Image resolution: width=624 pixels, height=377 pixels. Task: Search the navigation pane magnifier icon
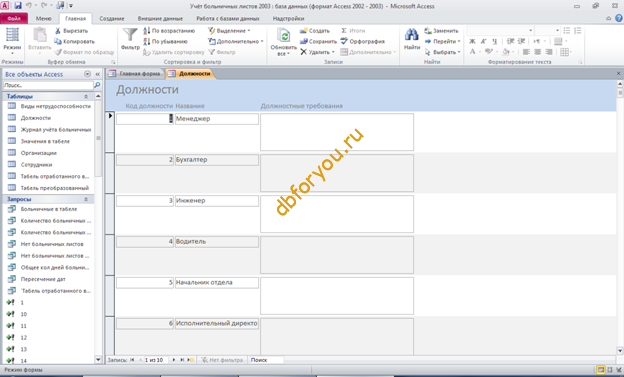coord(97,85)
